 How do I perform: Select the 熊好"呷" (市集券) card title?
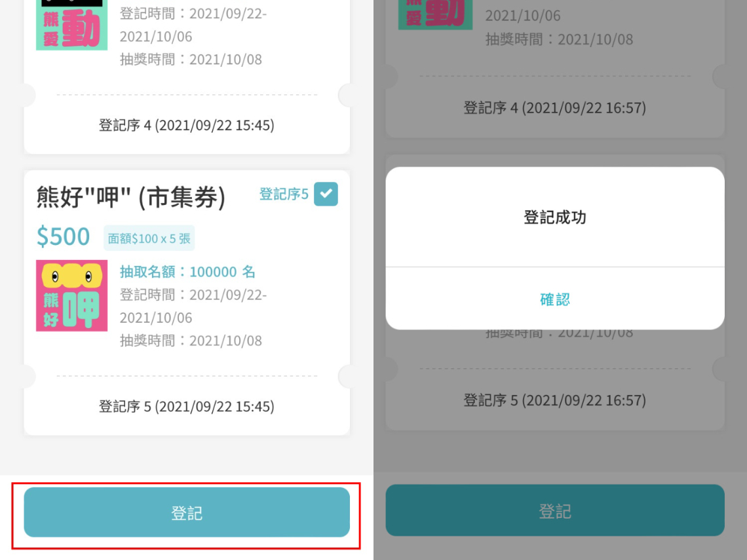(x=130, y=197)
